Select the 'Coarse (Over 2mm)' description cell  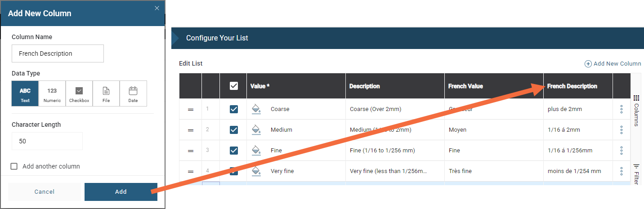(x=395, y=109)
